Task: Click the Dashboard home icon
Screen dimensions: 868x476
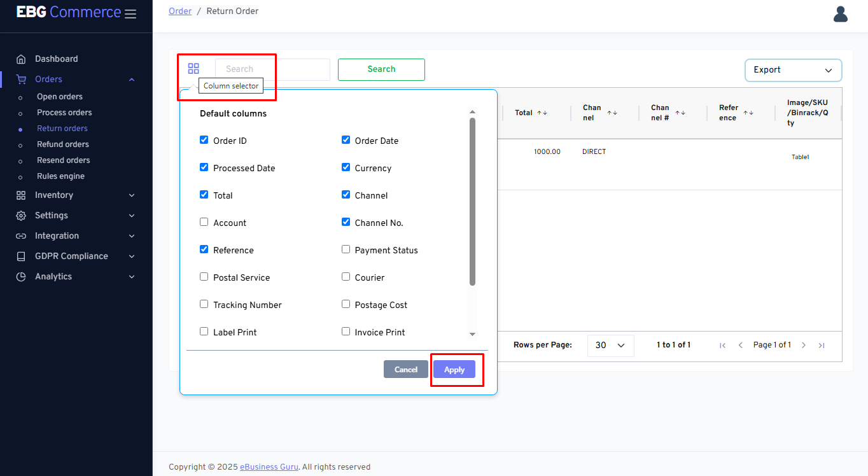Action: point(21,59)
